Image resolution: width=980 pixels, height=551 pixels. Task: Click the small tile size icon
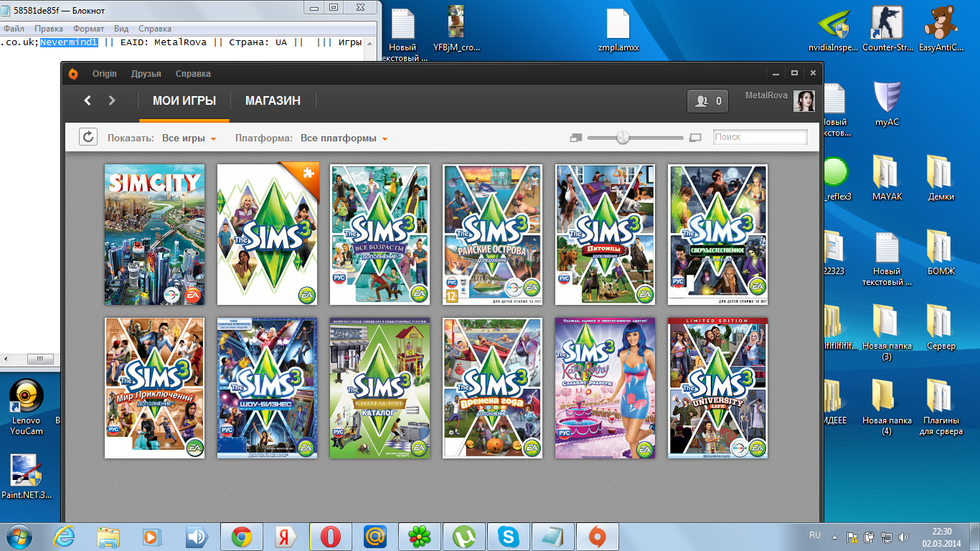pos(575,138)
